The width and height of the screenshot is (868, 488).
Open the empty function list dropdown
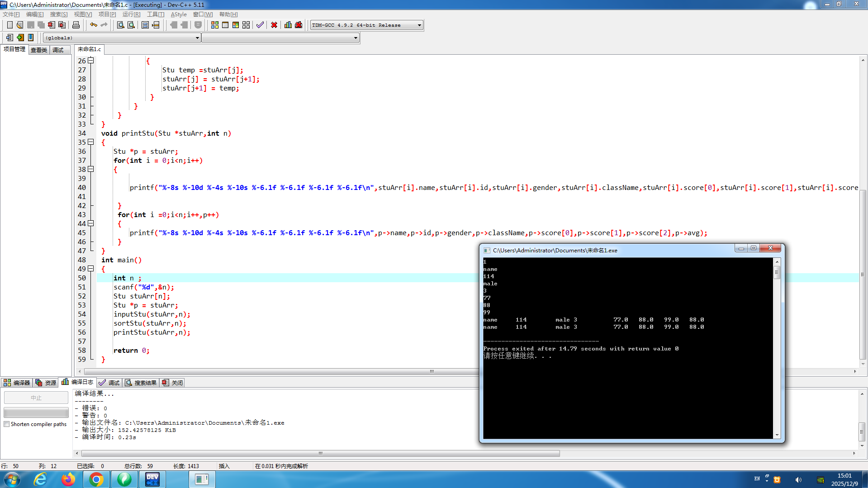[x=280, y=38]
